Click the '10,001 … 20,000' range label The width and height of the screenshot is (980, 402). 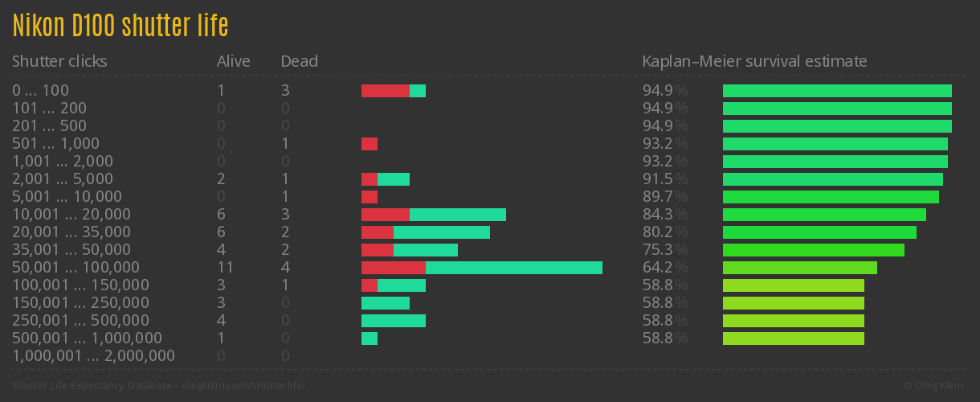[71, 215]
